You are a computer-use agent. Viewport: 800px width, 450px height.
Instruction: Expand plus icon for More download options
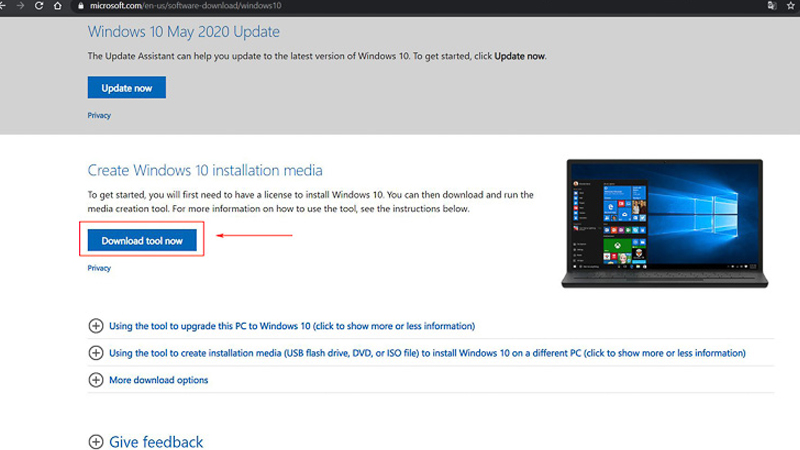[96, 380]
